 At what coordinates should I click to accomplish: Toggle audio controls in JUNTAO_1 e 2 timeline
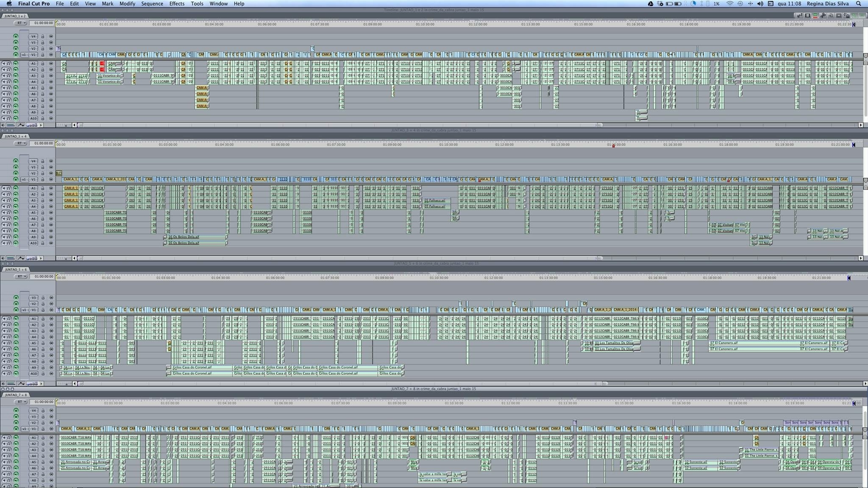coord(3,125)
